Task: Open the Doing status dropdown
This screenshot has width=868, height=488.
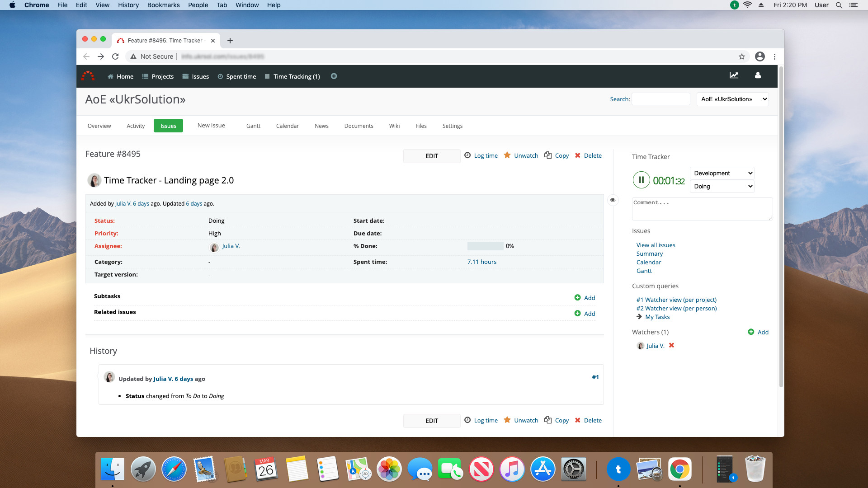Action: click(722, 186)
